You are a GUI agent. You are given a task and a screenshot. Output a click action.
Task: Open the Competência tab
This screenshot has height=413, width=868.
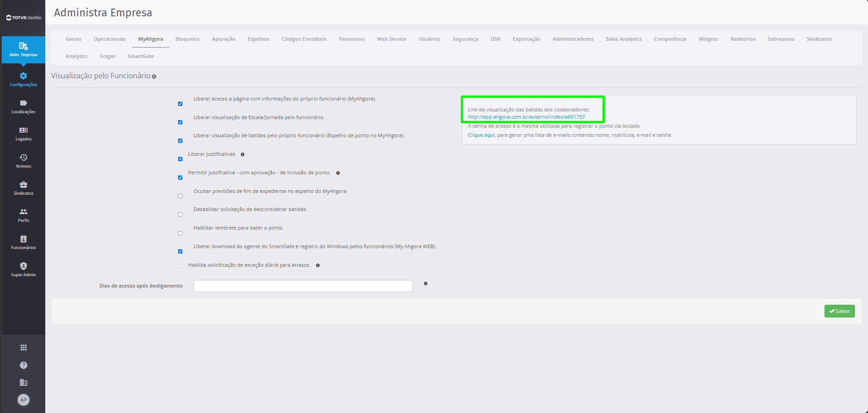[670, 39]
